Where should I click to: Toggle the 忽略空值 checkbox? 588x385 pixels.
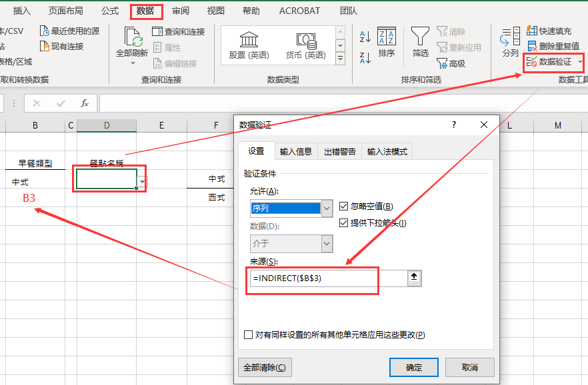(x=344, y=205)
